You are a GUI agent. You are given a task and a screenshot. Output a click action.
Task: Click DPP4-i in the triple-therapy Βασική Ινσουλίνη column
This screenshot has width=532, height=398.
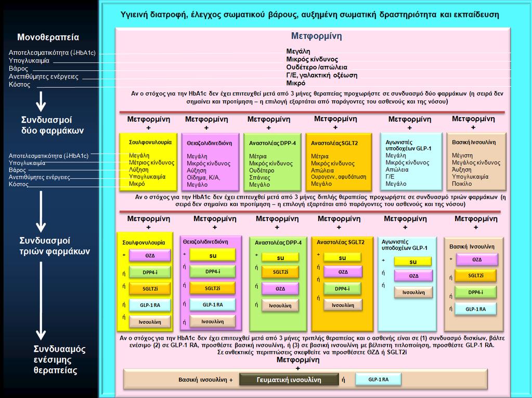476,292
